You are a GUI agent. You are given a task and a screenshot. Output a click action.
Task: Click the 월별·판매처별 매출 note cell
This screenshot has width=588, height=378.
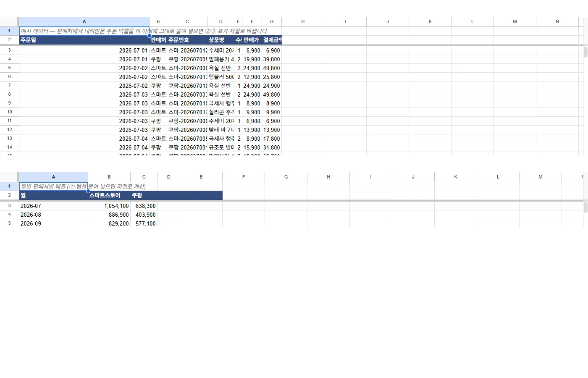click(54, 186)
